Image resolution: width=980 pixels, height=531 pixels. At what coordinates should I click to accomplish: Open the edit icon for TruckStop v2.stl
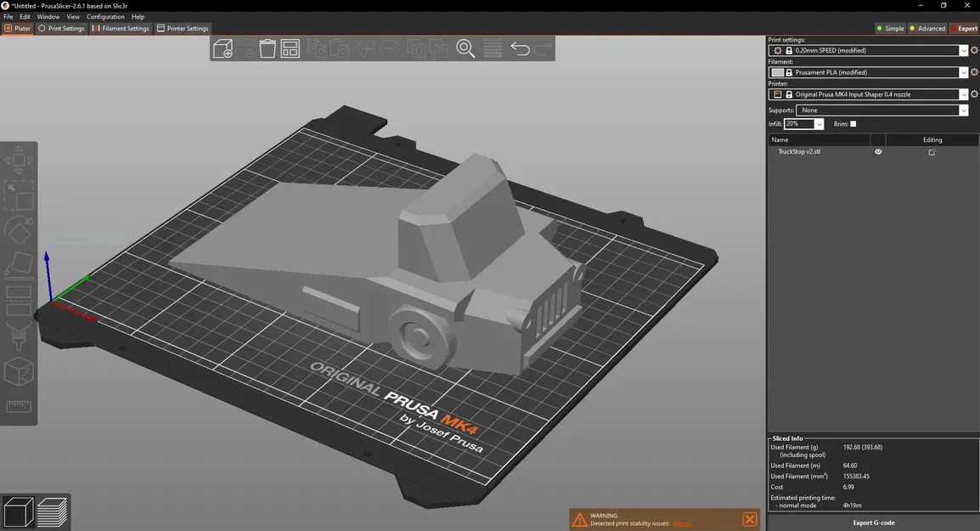[x=932, y=152]
